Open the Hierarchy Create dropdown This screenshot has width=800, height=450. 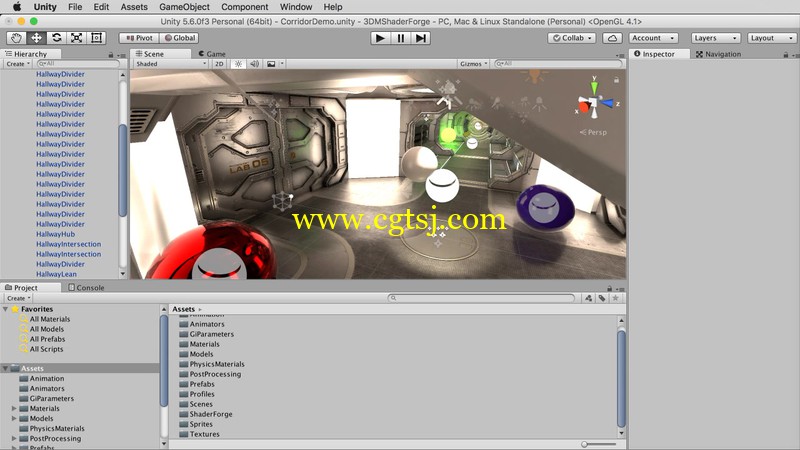tap(18, 64)
